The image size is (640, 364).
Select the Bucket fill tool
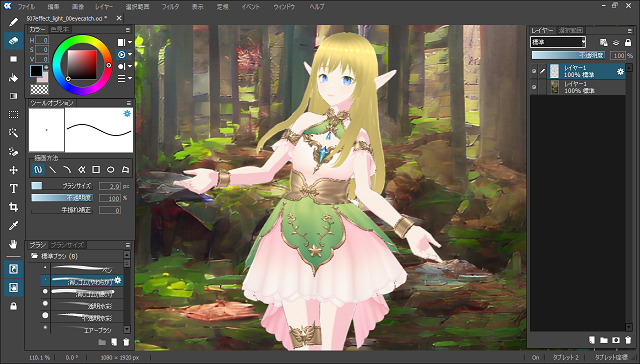tap(13, 78)
